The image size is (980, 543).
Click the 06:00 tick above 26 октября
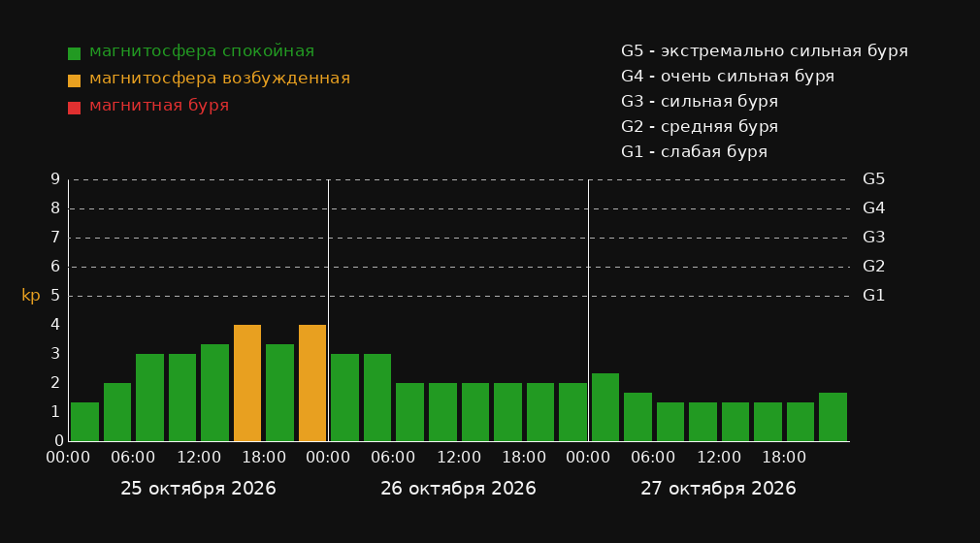393,458
